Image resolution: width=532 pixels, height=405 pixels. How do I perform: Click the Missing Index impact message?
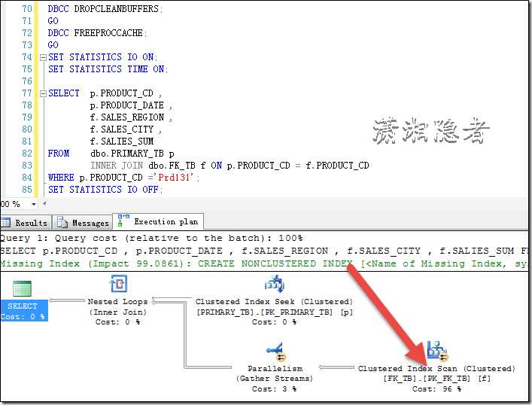(x=265, y=263)
